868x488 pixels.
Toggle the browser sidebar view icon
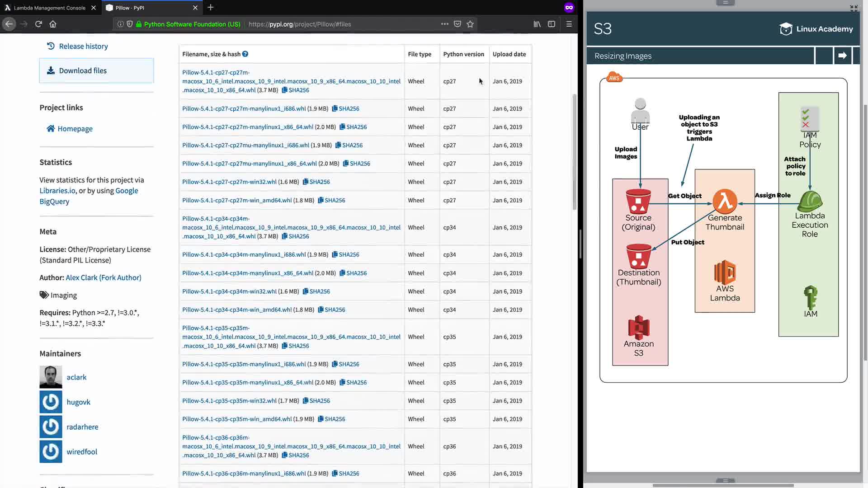click(552, 24)
